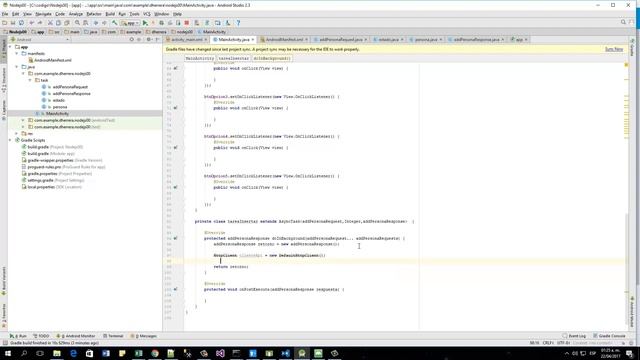
Task: Open the Favorites side tab
Action: [4, 316]
